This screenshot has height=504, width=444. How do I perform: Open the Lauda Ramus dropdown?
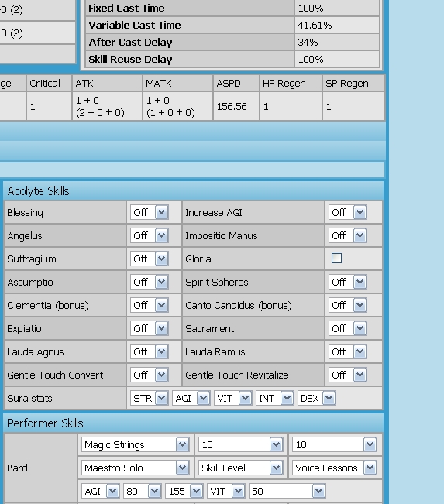347,351
